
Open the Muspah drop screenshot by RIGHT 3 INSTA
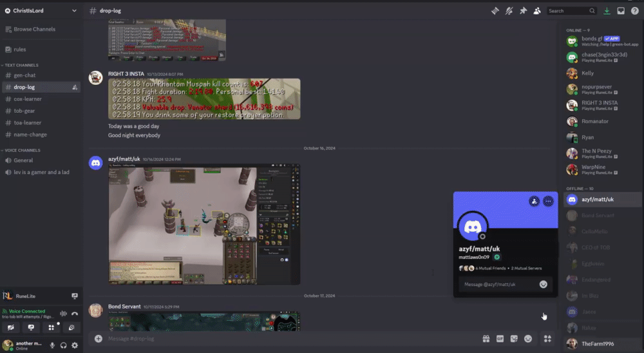[204, 99]
